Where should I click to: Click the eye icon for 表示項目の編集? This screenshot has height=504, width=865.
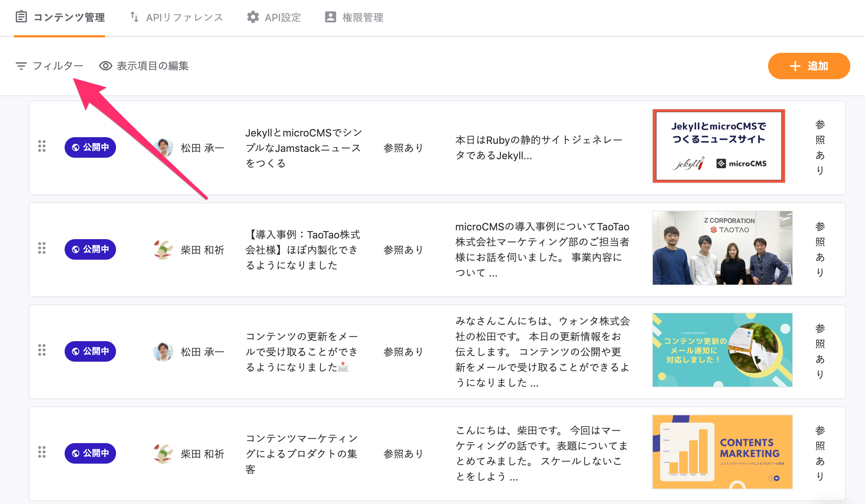click(x=105, y=66)
